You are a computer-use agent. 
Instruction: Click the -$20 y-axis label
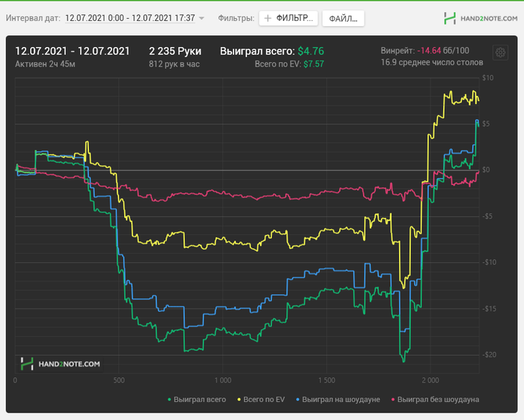489,355
